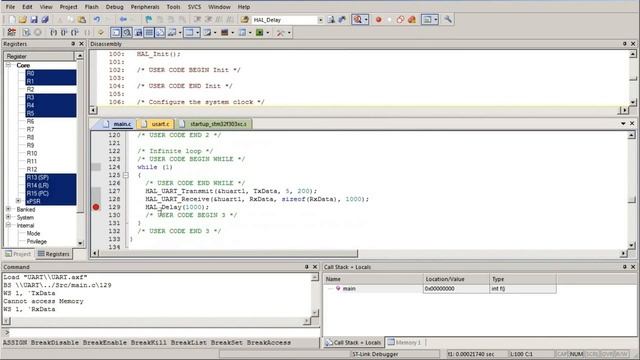Open the Toolbox icon
Screen dimensions: 640x360
click(x=280, y=32)
